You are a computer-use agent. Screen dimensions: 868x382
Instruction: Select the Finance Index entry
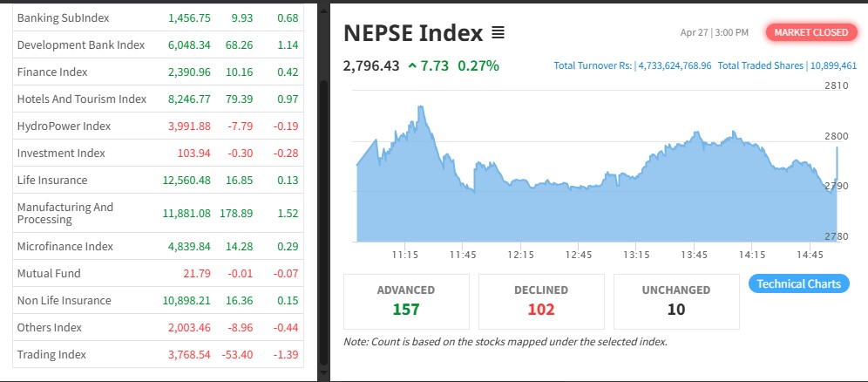52,72
